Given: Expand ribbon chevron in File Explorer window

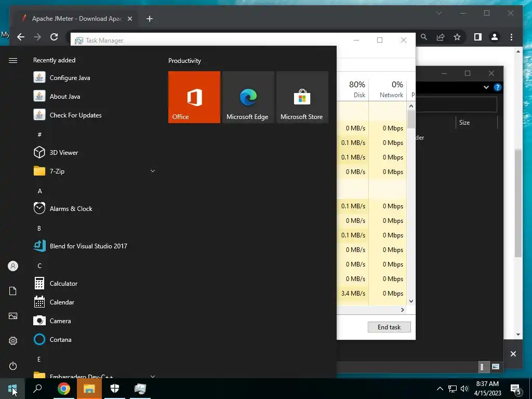Looking at the screenshot, I should click(486, 87).
